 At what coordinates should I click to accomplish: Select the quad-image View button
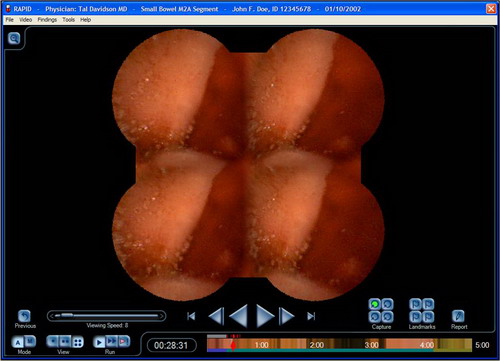pyautogui.click(x=77, y=342)
